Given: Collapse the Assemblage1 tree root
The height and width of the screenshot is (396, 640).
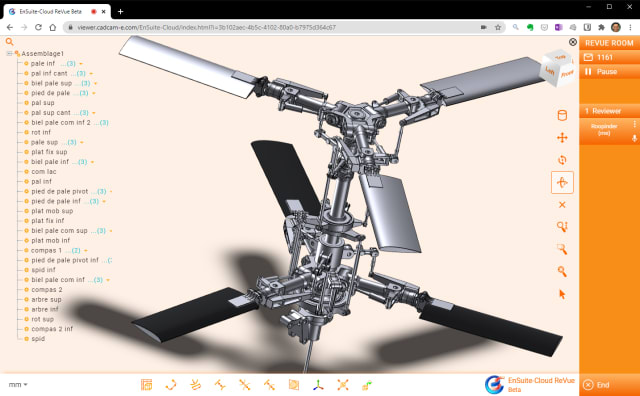Looking at the screenshot, I should coord(9,53).
